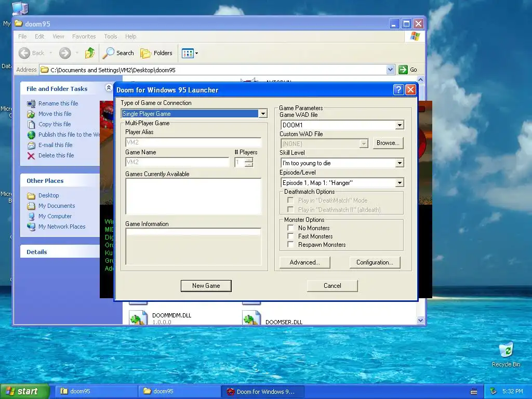Click the green Go arrow button
The width and height of the screenshot is (532, 399).
point(403,70)
